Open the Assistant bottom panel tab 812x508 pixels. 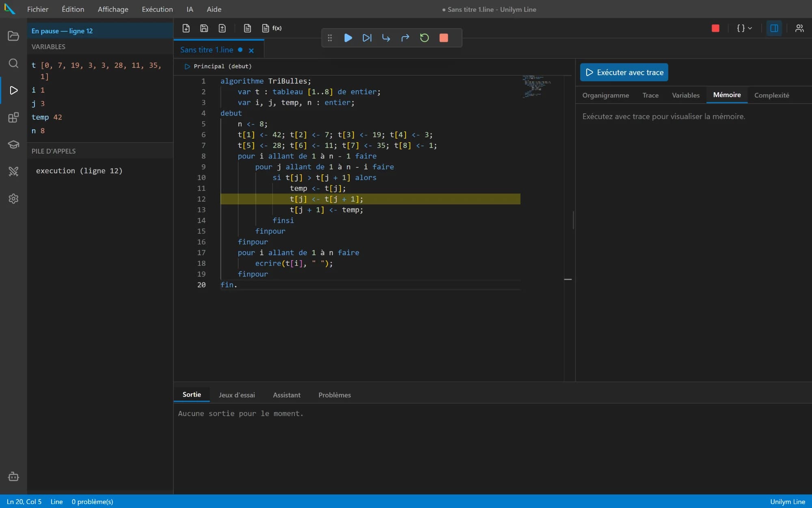point(287,395)
